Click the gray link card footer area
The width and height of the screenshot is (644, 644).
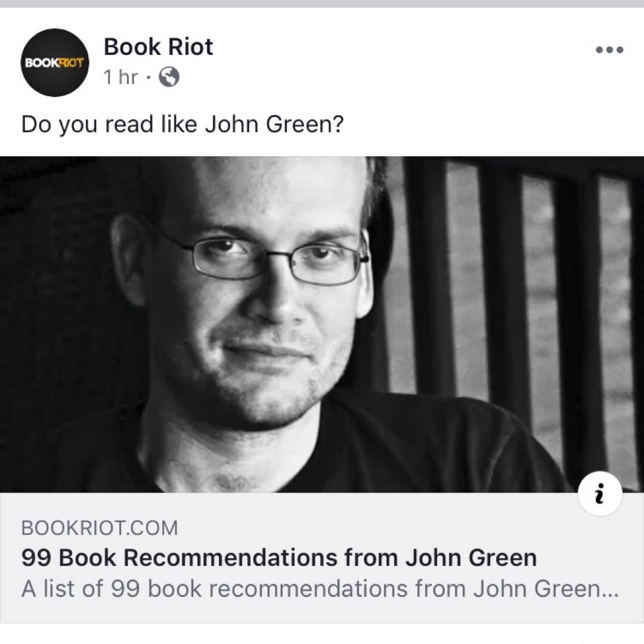pyautogui.click(x=322, y=558)
